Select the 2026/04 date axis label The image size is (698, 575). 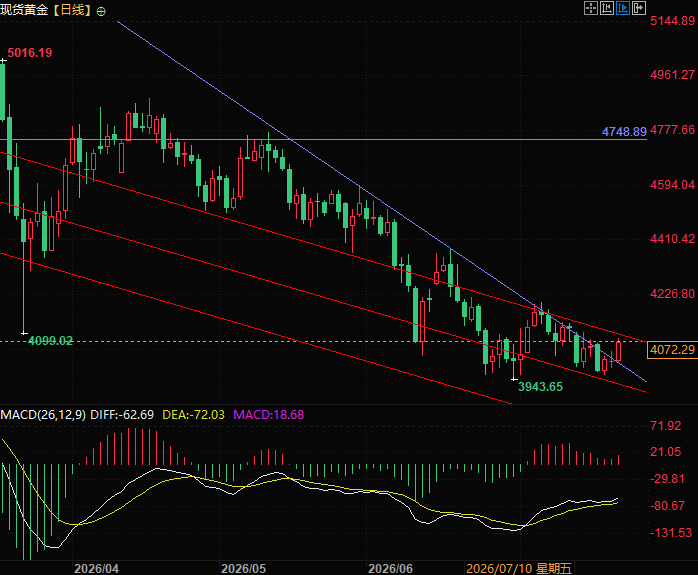97,568
